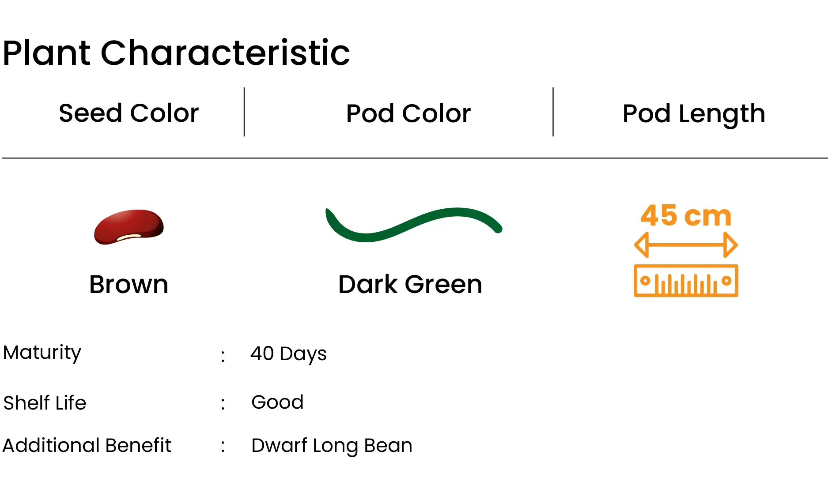Click the Maturity field label
Screen dimensions: 828x504
pyautogui.click(x=42, y=352)
